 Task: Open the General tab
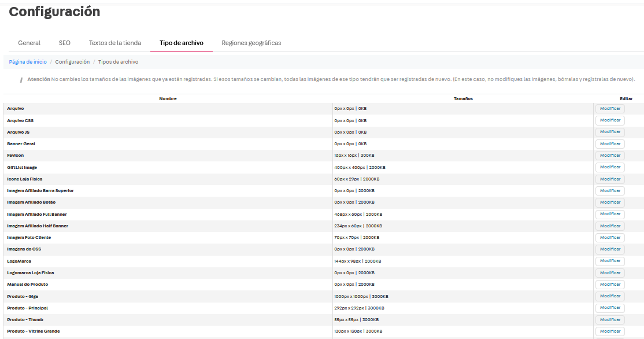click(29, 43)
